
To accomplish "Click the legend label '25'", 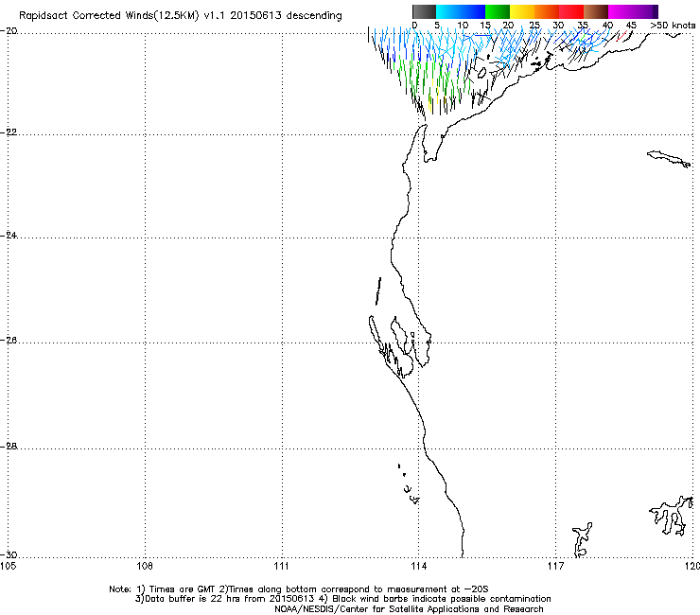I will coord(534,26).
